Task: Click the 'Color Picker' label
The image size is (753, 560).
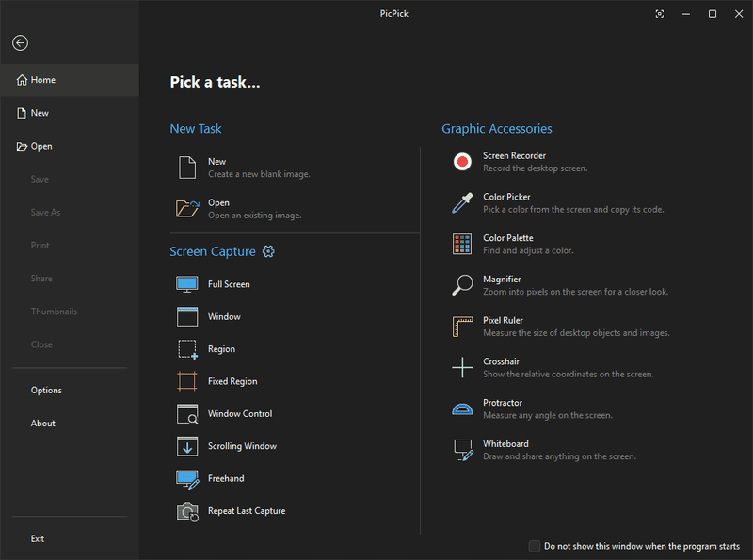Action: (x=506, y=197)
